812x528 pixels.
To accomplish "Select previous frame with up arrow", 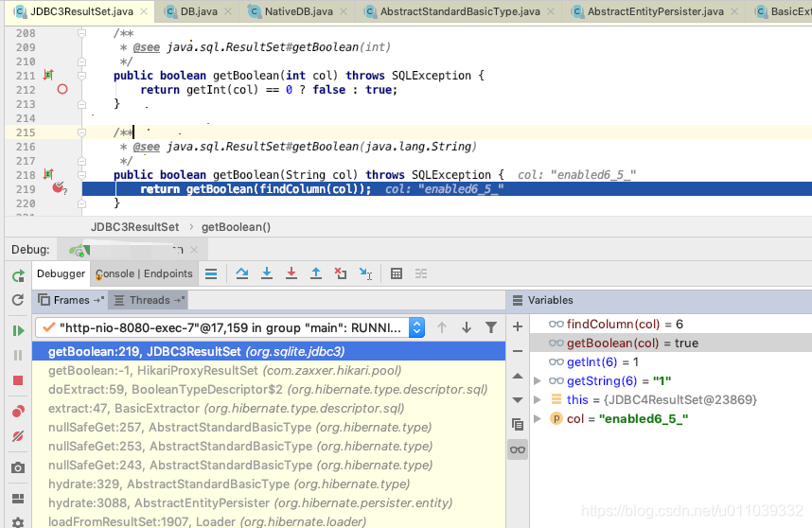I will click(442, 327).
